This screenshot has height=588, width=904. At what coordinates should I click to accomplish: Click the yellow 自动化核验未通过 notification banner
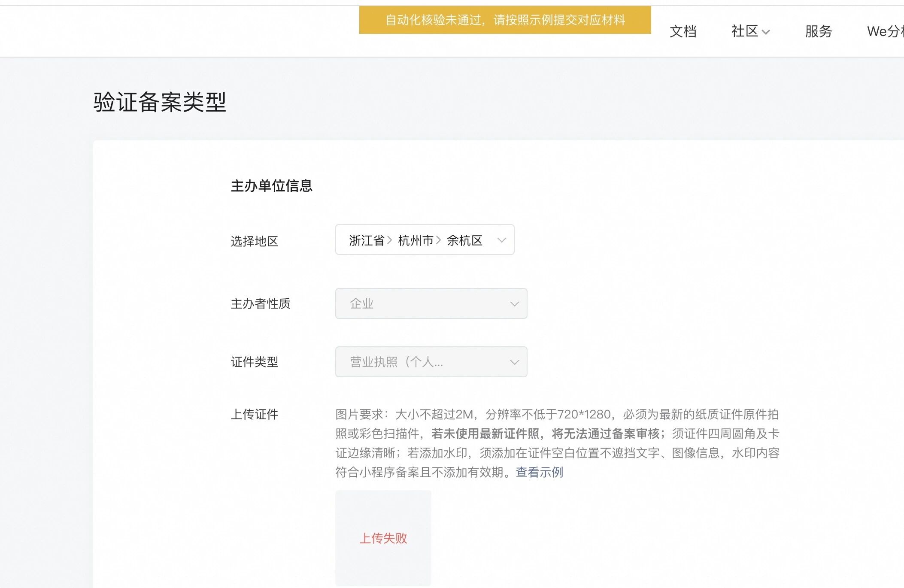coord(505,20)
